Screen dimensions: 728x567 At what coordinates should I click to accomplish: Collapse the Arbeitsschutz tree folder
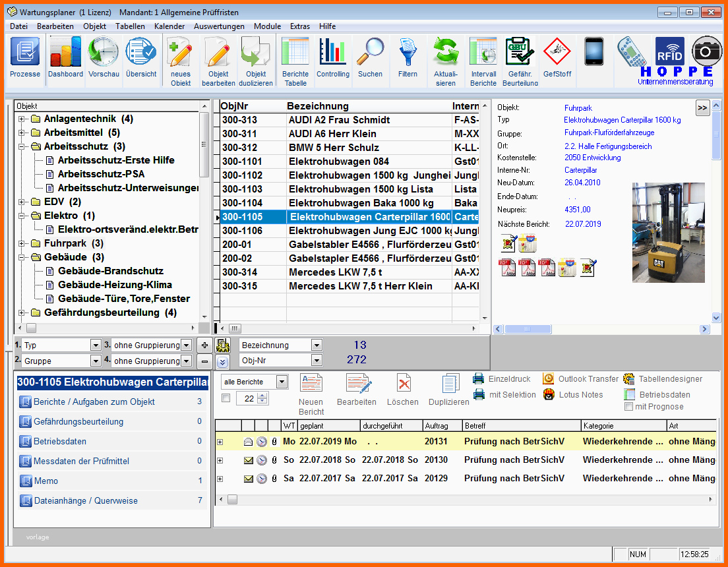coord(21,147)
